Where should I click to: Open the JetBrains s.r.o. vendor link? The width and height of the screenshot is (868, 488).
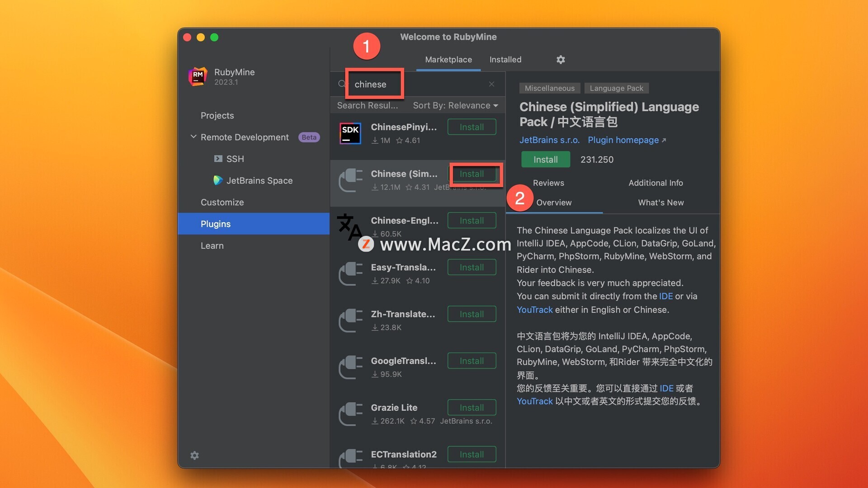[x=549, y=140]
